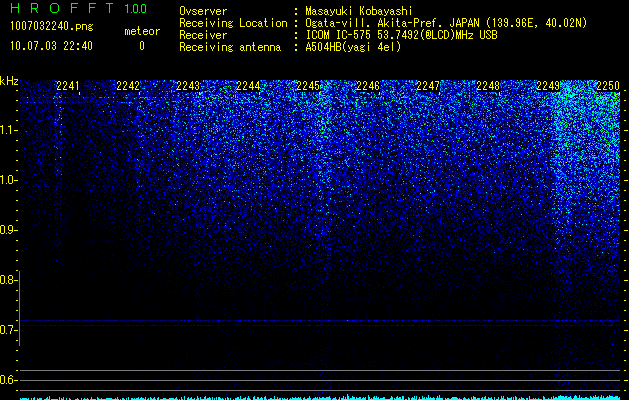
Task: Select the file name 1007032240.png
Action: [x=52, y=26]
